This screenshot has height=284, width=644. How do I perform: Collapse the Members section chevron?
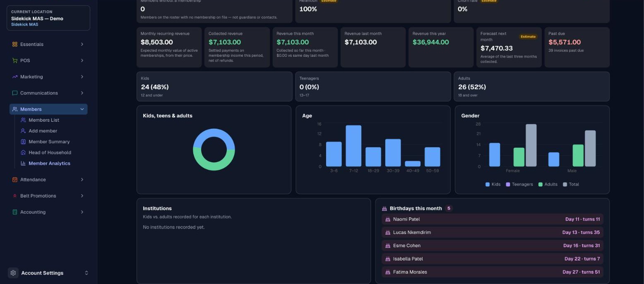82,109
